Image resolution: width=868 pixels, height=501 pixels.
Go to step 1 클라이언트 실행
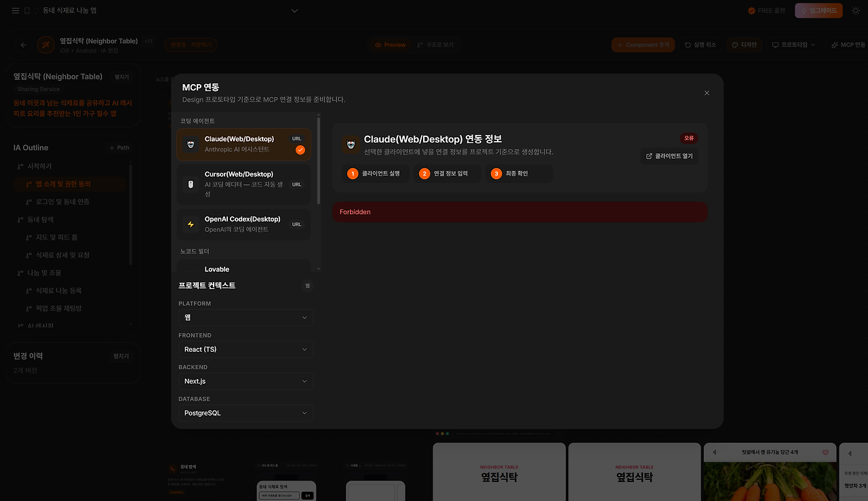tap(374, 174)
